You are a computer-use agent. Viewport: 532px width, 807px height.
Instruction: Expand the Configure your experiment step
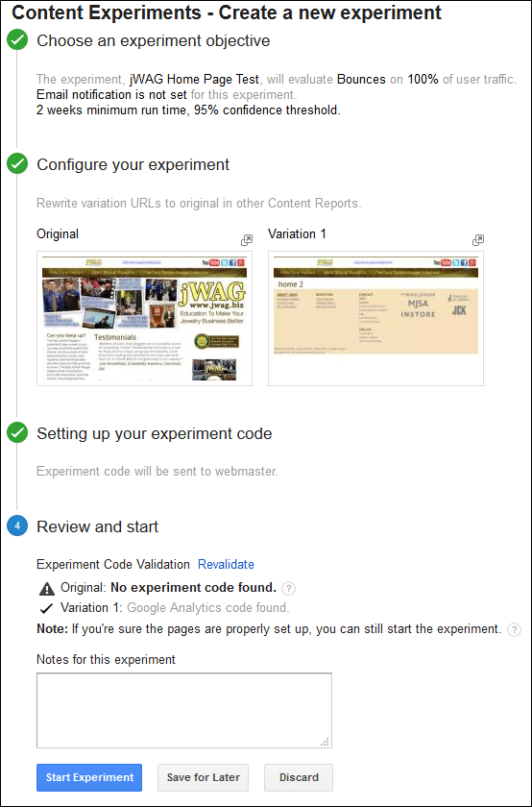tap(133, 164)
